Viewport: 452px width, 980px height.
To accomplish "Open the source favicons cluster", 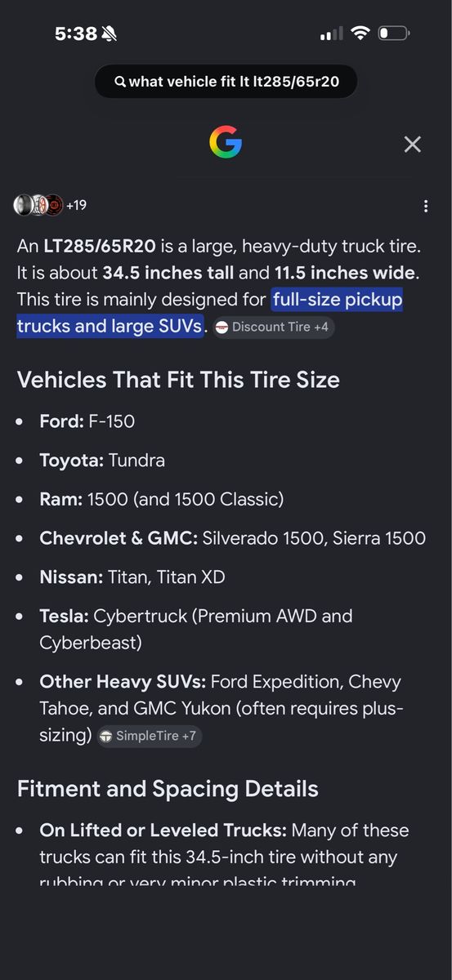I will point(38,205).
